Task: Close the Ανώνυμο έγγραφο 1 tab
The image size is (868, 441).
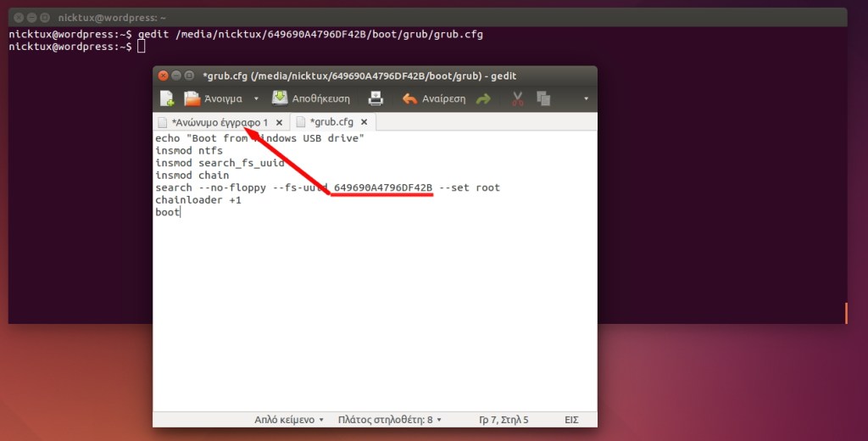Action: (x=279, y=122)
